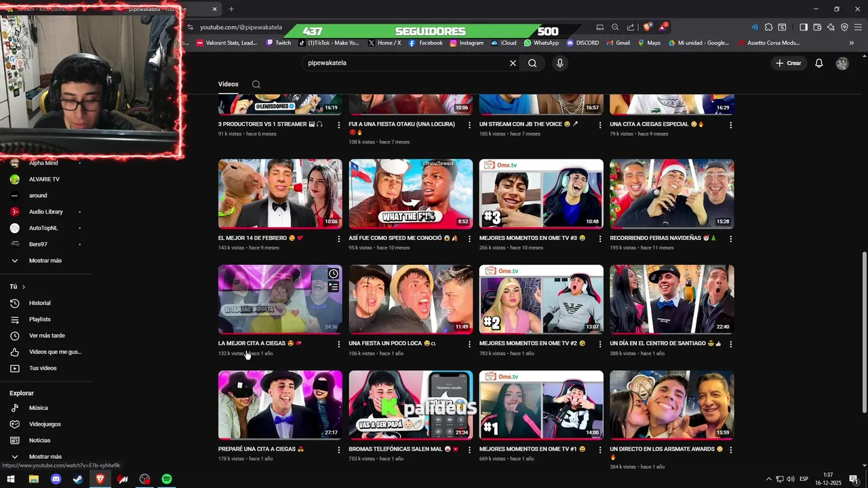Play the EL MEJOR 14 DE FEBRERO thumbnail
The width and height of the screenshot is (868, 488).
tap(280, 194)
